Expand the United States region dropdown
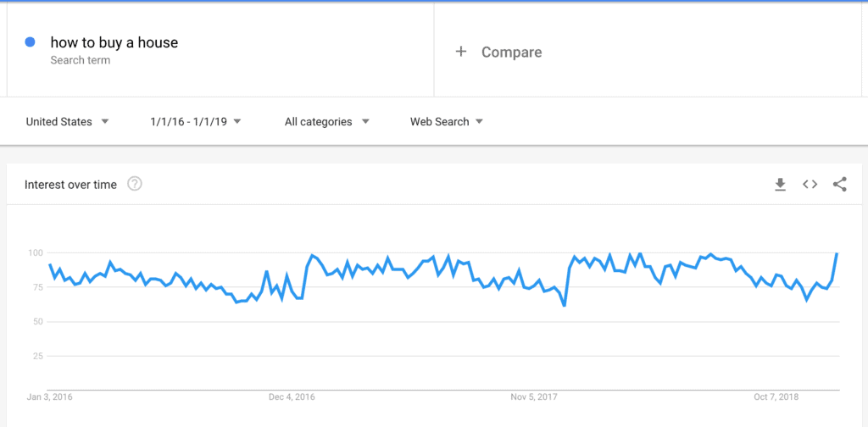The width and height of the screenshot is (868, 427). coord(68,122)
